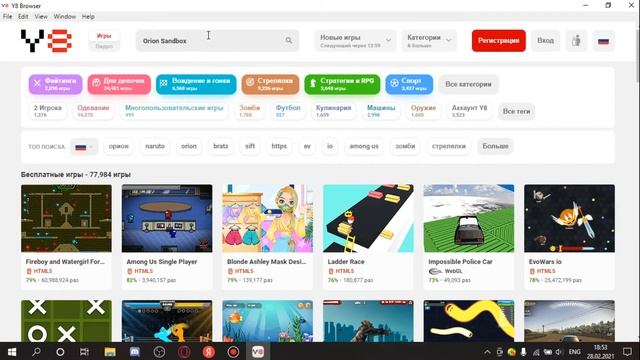
Task: Expand the Новые игры dropdown
Action: click(x=355, y=40)
